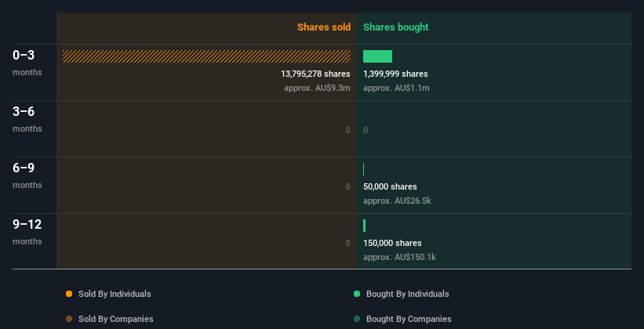Click the green Bought By Individuals legend dot
The width and height of the screenshot is (644, 329).
(357, 294)
